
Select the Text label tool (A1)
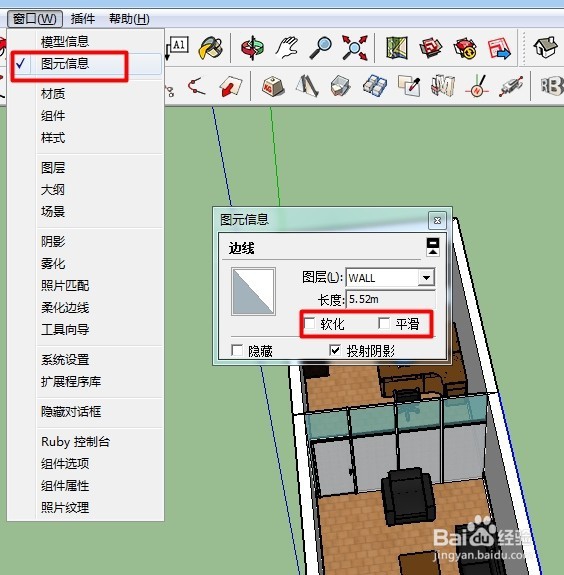pos(177,48)
